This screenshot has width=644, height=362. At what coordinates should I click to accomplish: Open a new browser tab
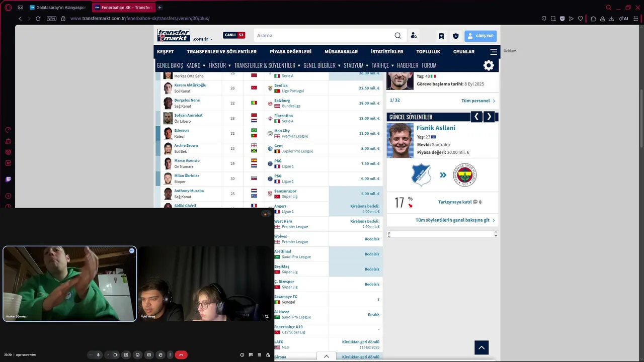(x=159, y=8)
